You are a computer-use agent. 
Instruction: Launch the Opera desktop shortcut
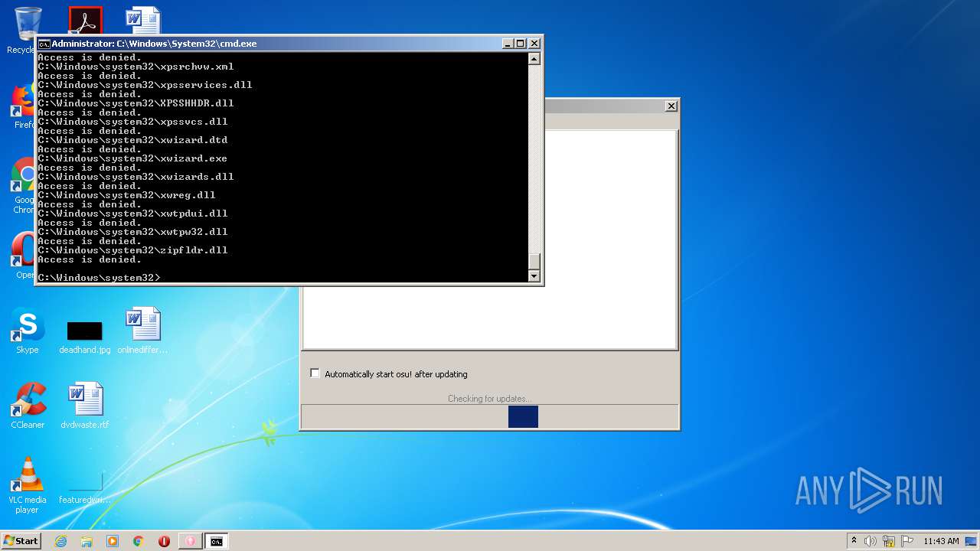(23, 256)
